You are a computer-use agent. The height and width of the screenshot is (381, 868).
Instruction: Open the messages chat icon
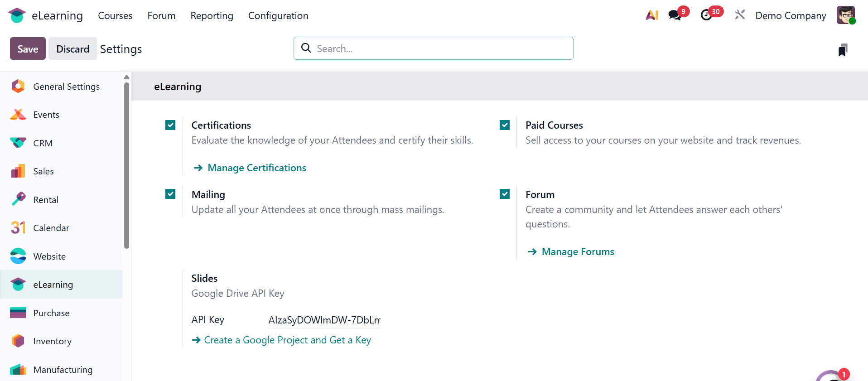pyautogui.click(x=675, y=15)
